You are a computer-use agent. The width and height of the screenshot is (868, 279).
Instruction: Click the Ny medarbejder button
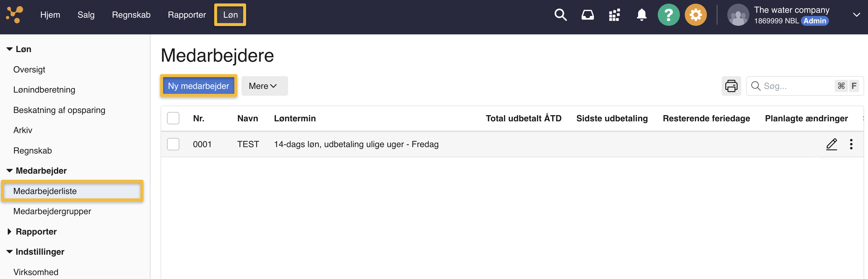[x=198, y=86]
